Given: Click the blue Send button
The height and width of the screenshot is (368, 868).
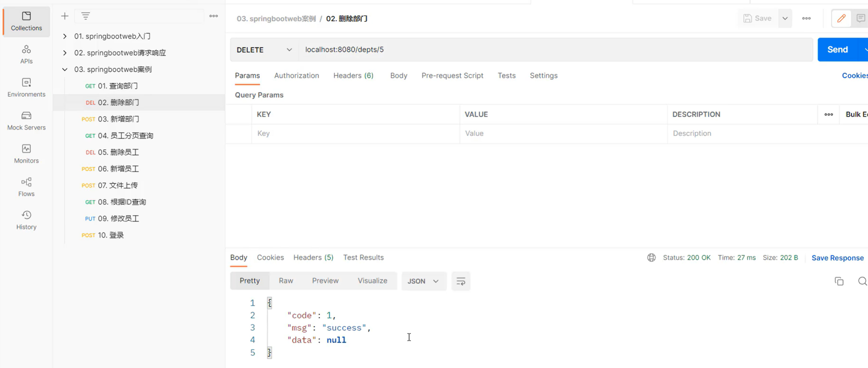Looking at the screenshot, I should point(838,49).
